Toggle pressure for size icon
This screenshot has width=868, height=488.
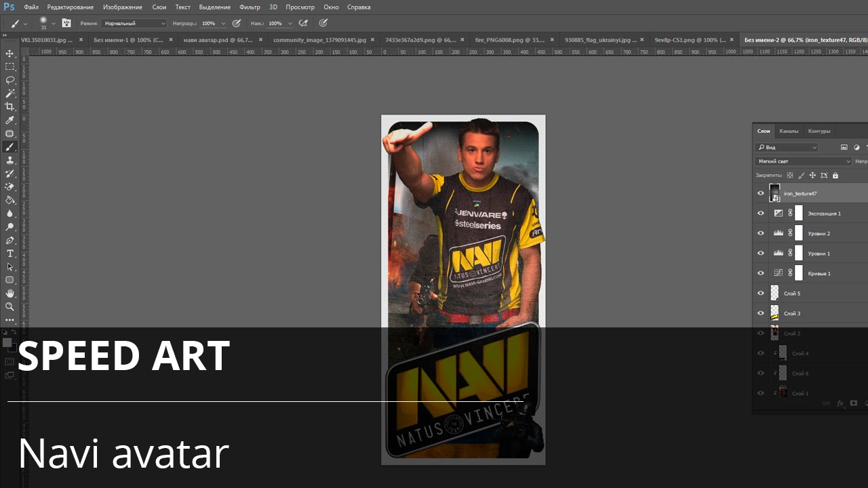tap(323, 23)
